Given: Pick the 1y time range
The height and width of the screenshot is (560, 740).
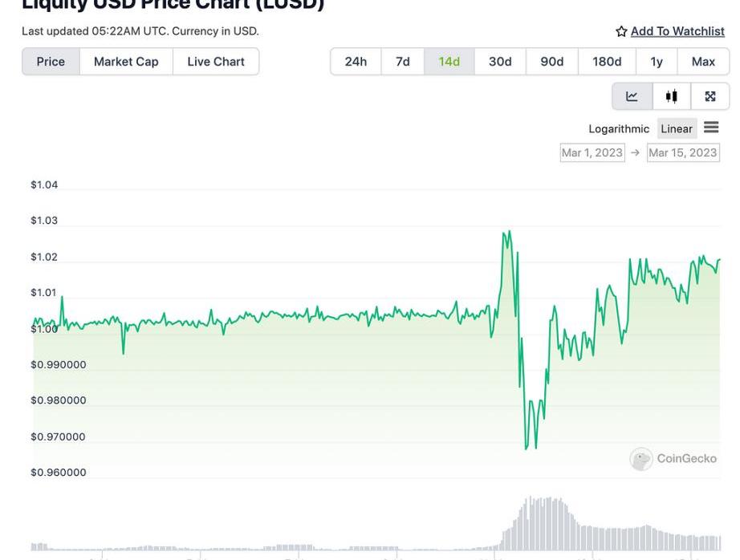Looking at the screenshot, I should coord(657,62).
